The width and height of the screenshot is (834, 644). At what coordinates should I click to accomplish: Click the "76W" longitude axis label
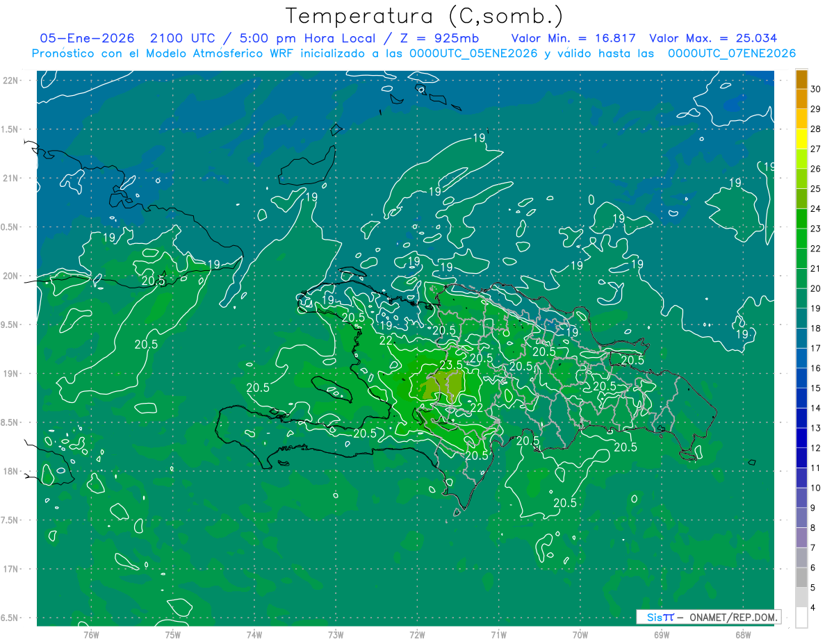91,634
